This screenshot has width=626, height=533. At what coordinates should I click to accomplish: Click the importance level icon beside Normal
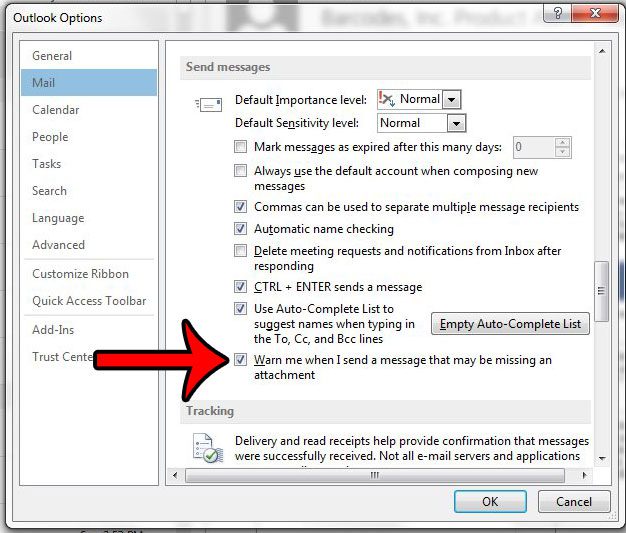tap(386, 99)
